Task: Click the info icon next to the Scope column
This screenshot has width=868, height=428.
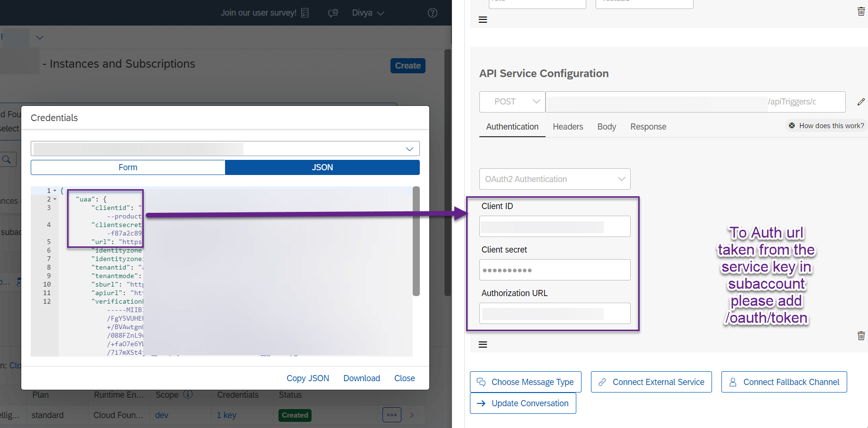Action: pyautogui.click(x=189, y=394)
